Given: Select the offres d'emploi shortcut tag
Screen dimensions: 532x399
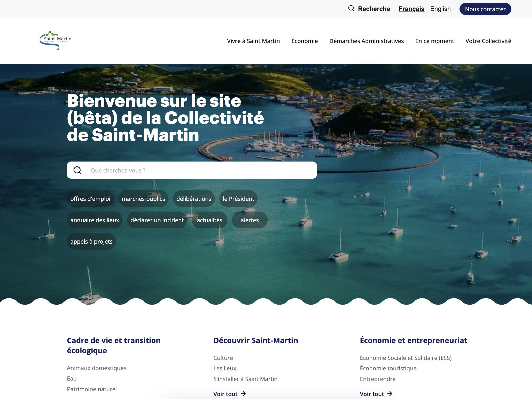Looking at the screenshot, I should point(90,199).
